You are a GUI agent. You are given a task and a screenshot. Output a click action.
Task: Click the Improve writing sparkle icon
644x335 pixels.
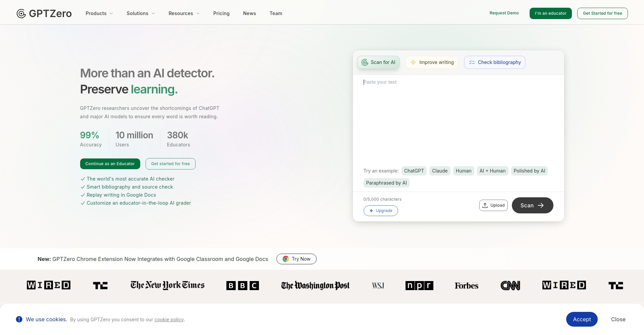(413, 62)
